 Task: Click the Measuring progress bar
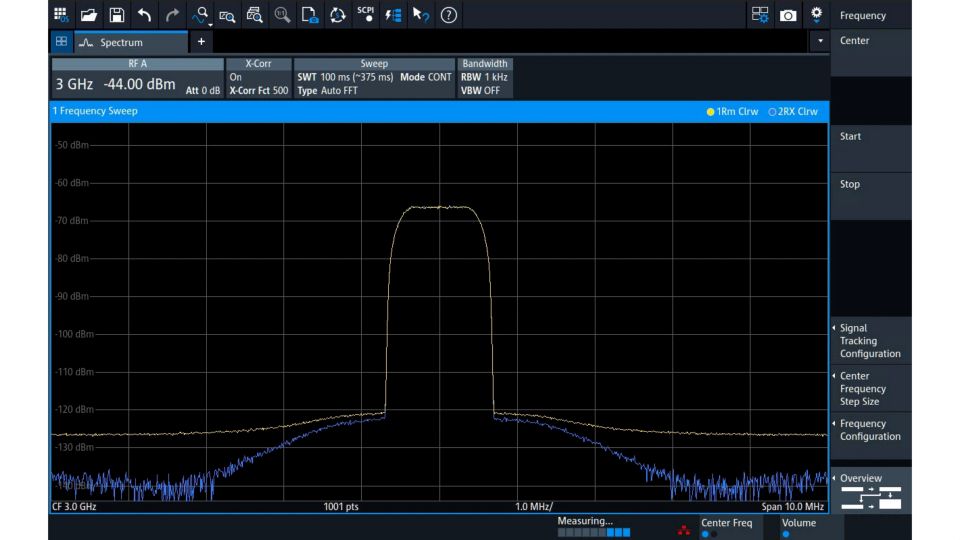point(594,533)
